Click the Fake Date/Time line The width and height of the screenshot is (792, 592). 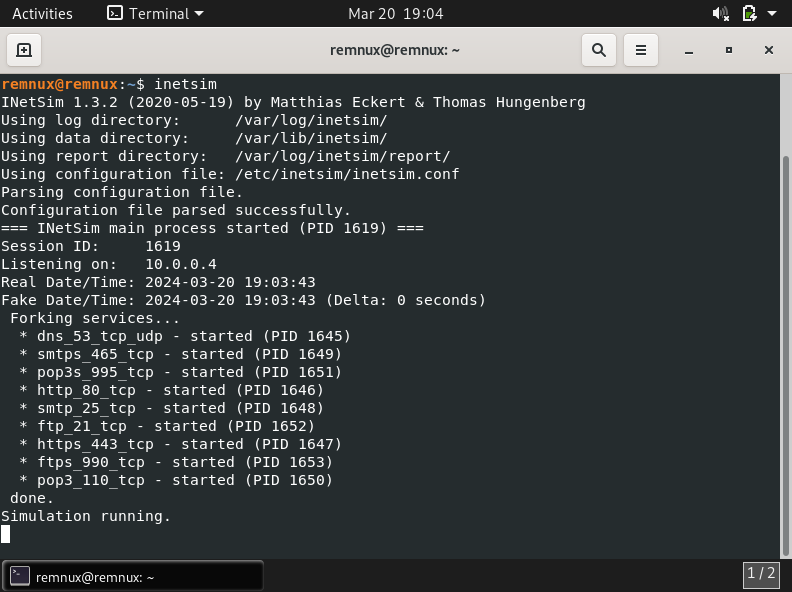tap(243, 300)
